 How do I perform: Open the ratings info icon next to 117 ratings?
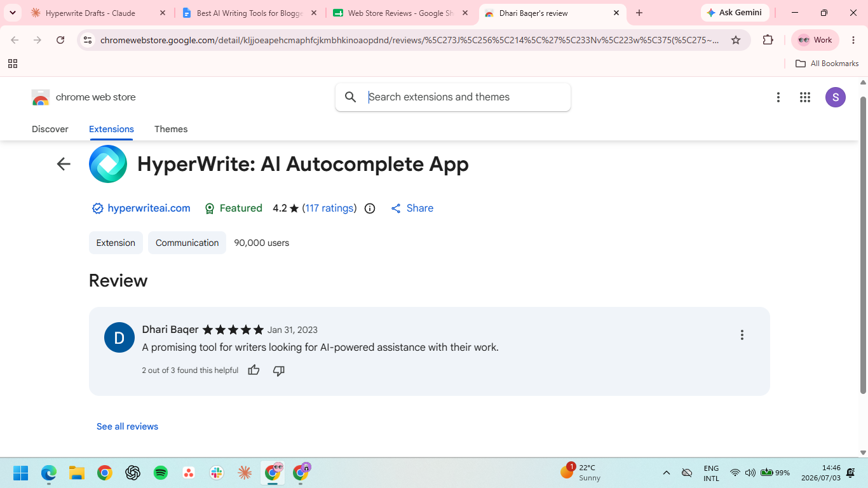click(370, 208)
